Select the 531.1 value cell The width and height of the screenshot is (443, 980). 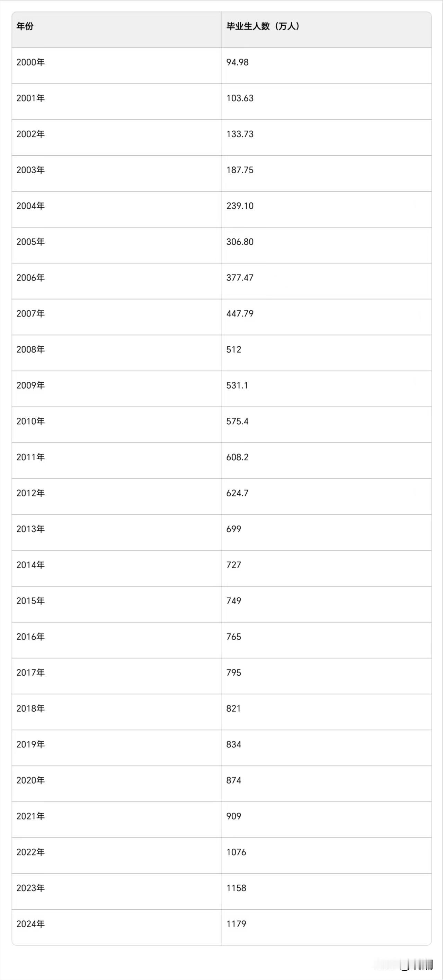click(237, 385)
